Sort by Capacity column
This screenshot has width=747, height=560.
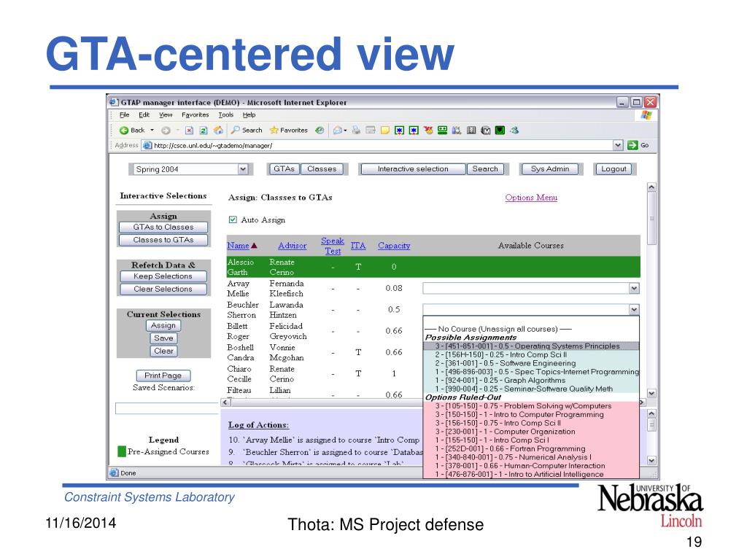394,246
